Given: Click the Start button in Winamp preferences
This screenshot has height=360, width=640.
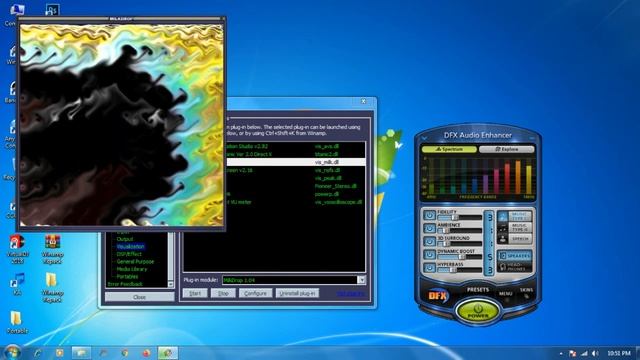Looking at the screenshot, I should (195, 293).
